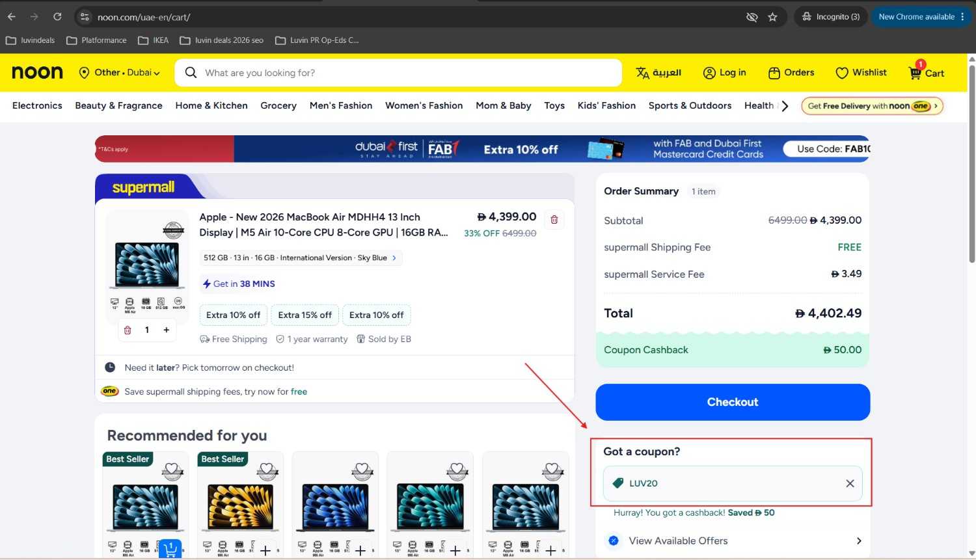Open the Orders page
Image resolution: width=976 pixels, height=560 pixels.
pyautogui.click(x=791, y=73)
